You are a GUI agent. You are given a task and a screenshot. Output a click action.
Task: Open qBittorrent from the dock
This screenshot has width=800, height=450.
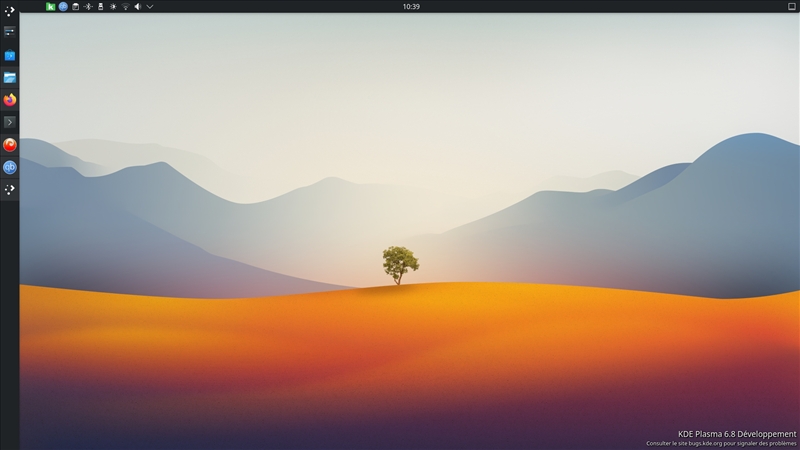point(10,167)
